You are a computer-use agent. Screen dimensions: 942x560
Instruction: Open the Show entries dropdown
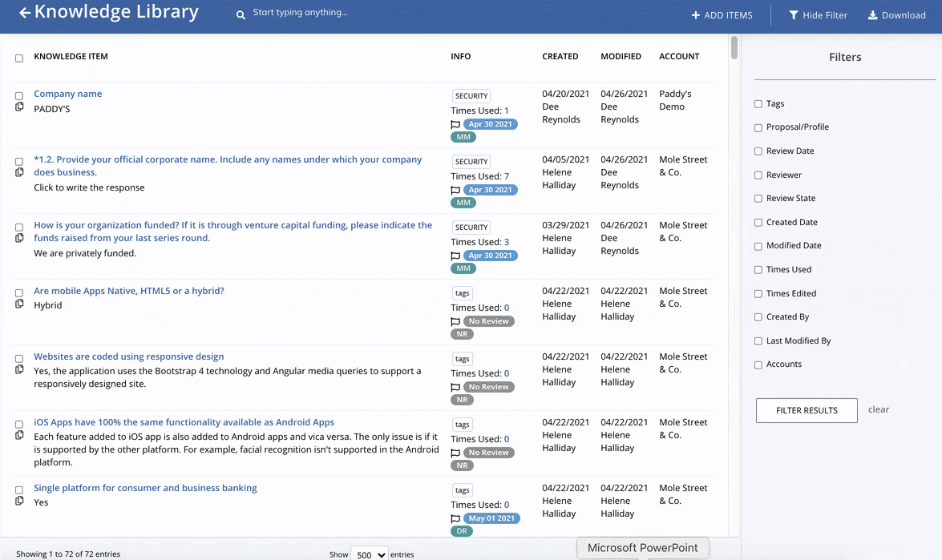point(369,554)
